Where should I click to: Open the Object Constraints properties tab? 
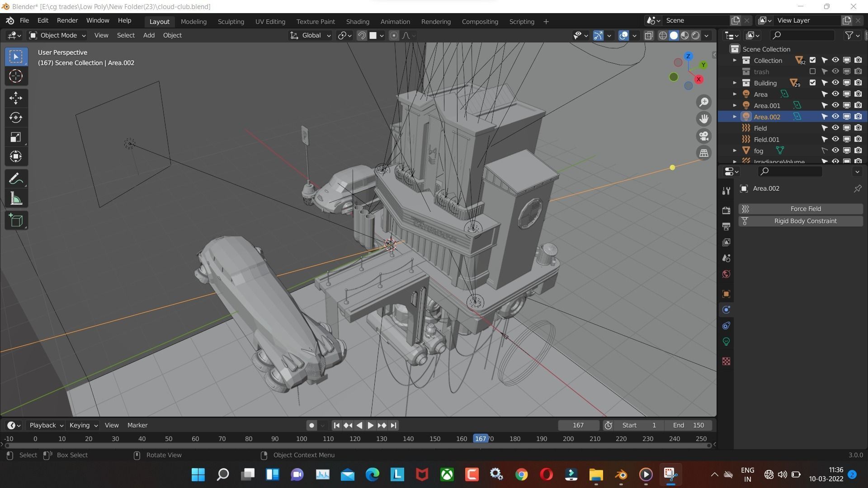(x=726, y=326)
